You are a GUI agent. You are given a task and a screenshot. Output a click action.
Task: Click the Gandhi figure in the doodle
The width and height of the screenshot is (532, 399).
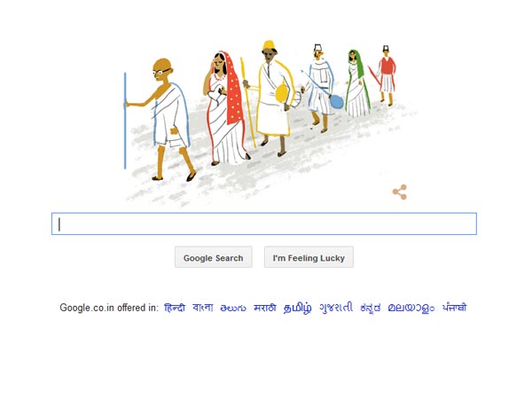(x=163, y=119)
